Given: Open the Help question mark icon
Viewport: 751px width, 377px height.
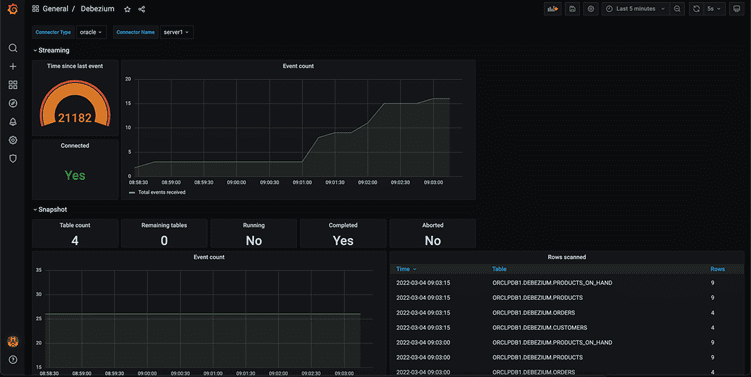Looking at the screenshot, I should click(13, 359).
